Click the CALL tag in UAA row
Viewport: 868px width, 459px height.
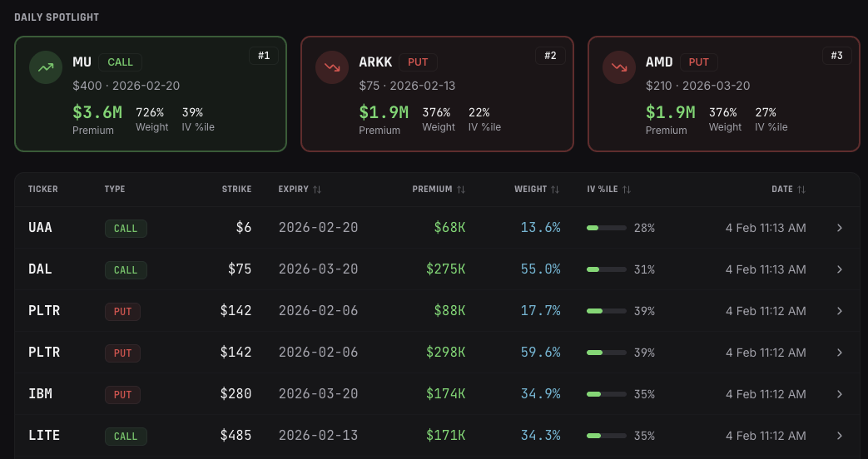[126, 229]
